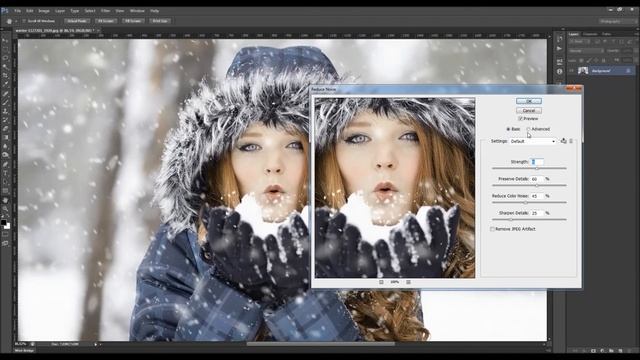
Task: Toggle Scroll All Windows checkbox
Action: [24, 21]
